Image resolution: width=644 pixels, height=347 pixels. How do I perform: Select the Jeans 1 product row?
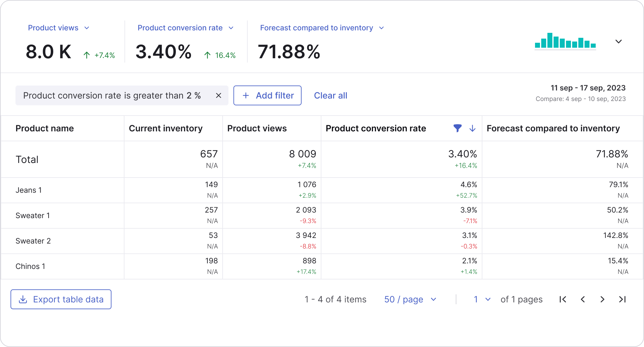(x=28, y=190)
